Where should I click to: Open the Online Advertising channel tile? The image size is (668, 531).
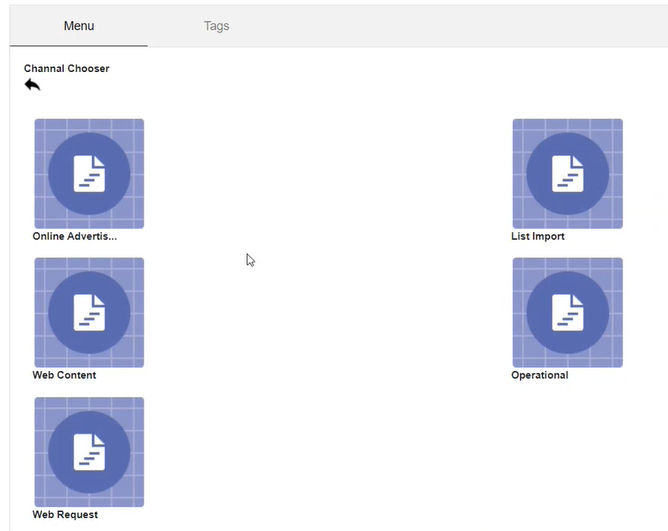89,173
